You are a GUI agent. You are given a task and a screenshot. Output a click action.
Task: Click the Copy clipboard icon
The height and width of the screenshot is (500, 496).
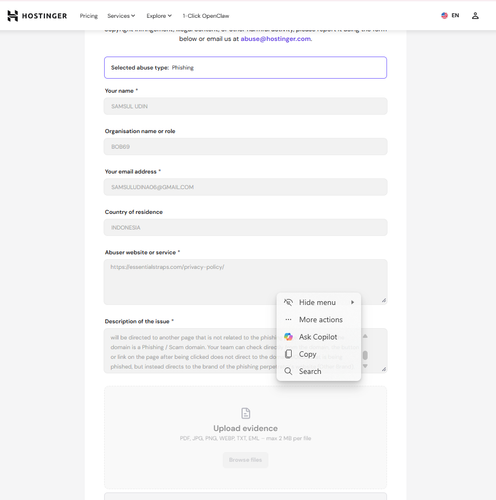(288, 354)
